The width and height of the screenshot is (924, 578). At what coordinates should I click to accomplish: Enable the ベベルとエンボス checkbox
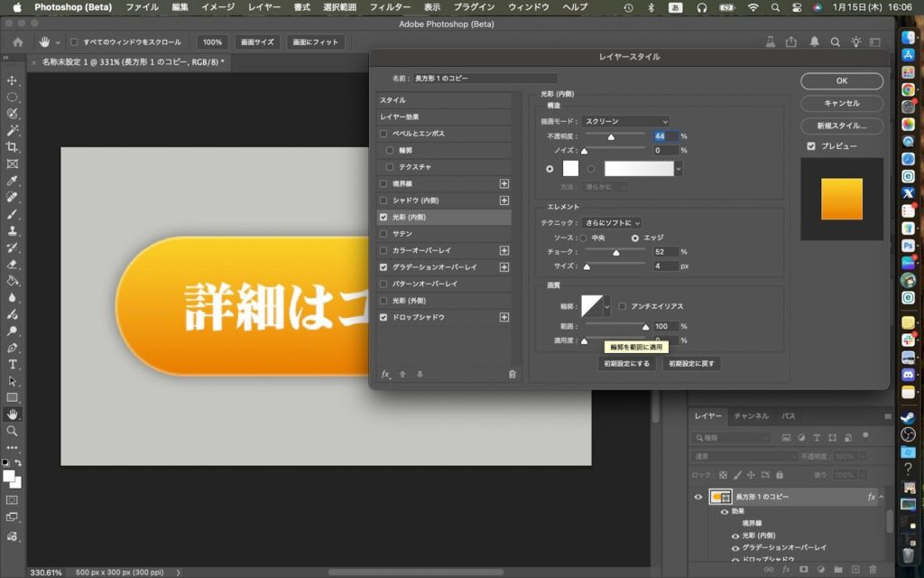tap(383, 134)
